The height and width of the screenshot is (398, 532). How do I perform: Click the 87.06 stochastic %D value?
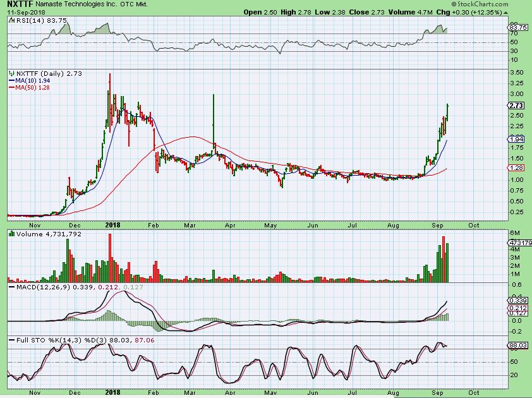pos(145,340)
